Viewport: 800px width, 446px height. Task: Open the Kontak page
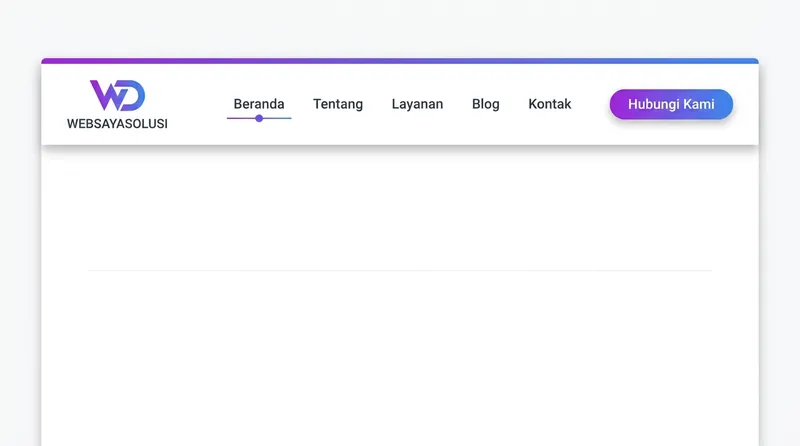point(549,104)
